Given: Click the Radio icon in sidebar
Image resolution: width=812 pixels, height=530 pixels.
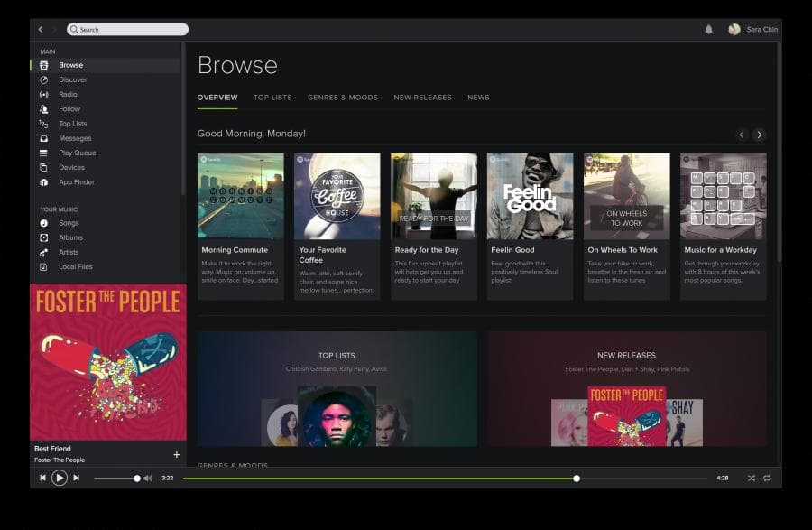Looking at the screenshot, I should pos(44,94).
